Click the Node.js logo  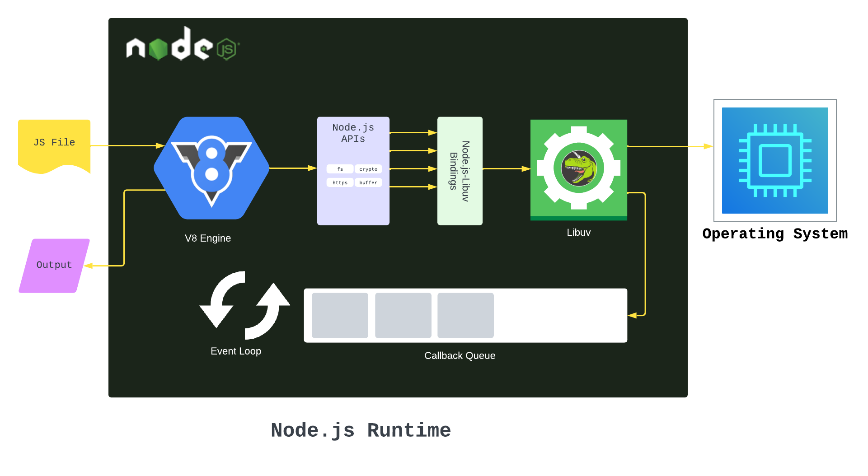[x=183, y=44]
